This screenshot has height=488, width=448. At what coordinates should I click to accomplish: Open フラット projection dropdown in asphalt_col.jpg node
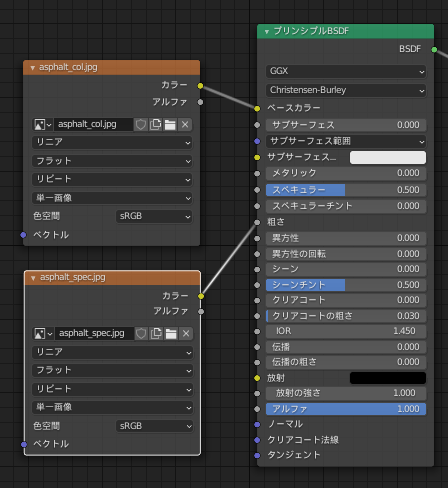pyautogui.click(x=112, y=161)
